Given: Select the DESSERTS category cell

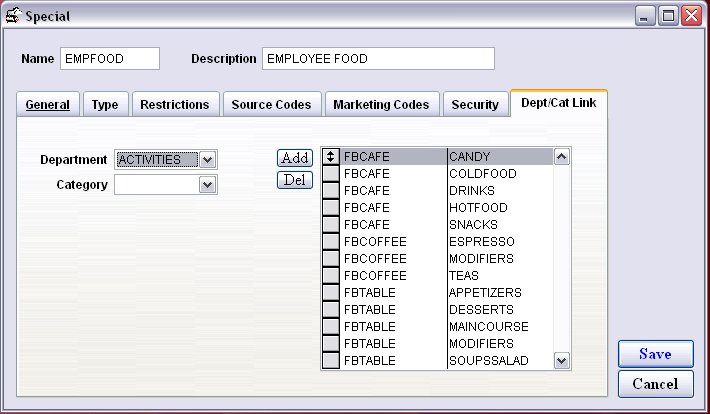Looking at the screenshot, I should [x=500, y=310].
